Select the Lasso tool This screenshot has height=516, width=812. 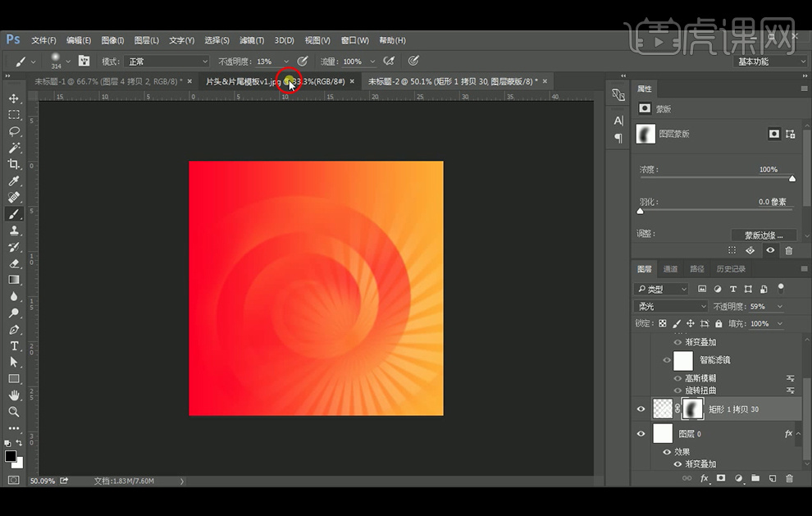(x=14, y=131)
